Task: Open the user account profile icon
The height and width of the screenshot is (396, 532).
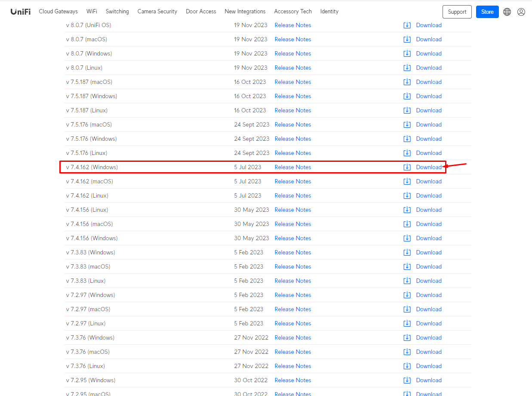Action: point(521,12)
